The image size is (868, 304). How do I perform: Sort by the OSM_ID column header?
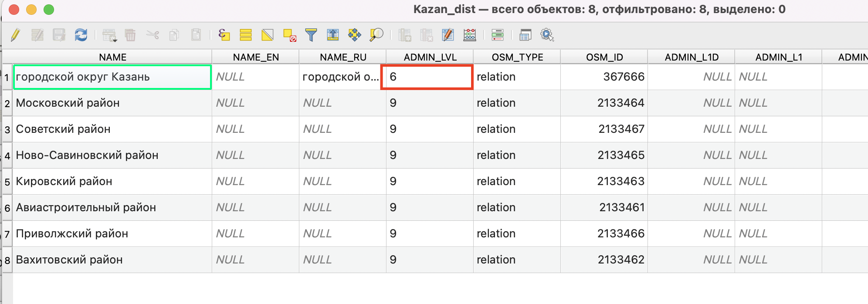(604, 57)
